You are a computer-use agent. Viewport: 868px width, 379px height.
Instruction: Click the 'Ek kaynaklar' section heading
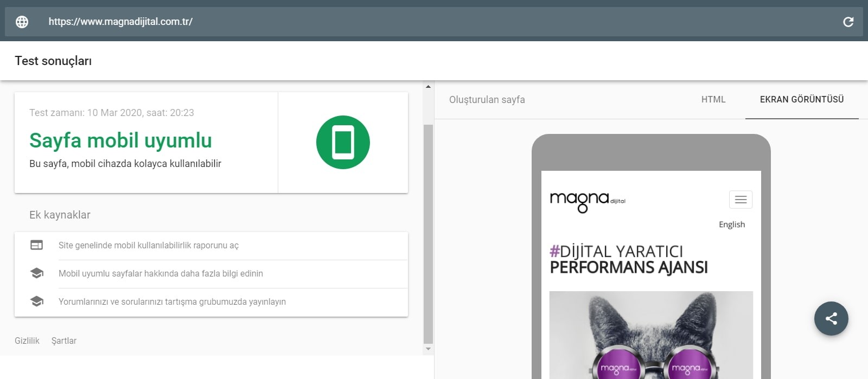(60, 215)
